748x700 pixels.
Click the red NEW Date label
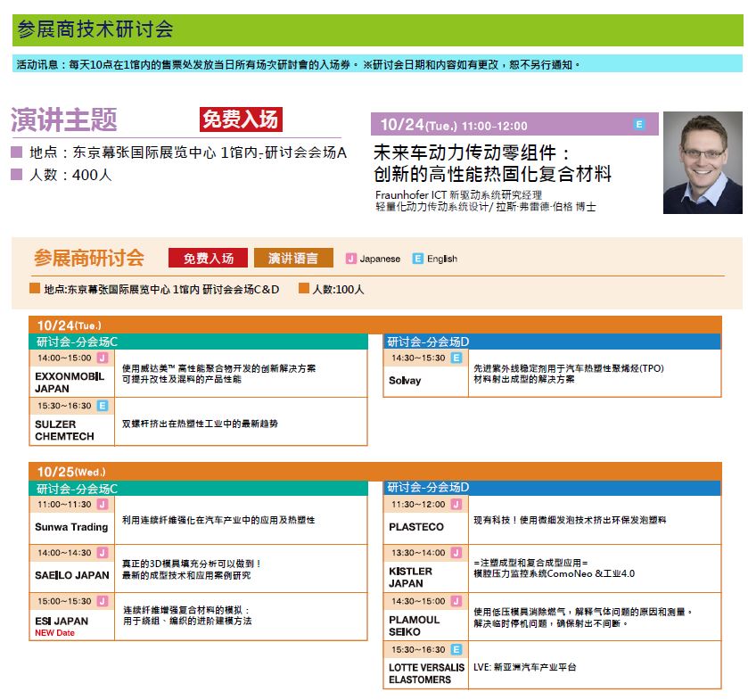55,633
